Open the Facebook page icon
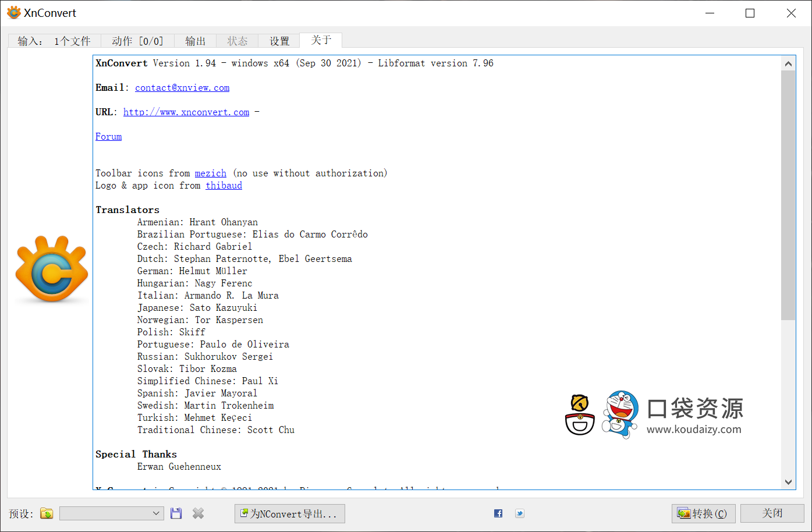Viewport: 812px width, 532px height. coord(498,513)
